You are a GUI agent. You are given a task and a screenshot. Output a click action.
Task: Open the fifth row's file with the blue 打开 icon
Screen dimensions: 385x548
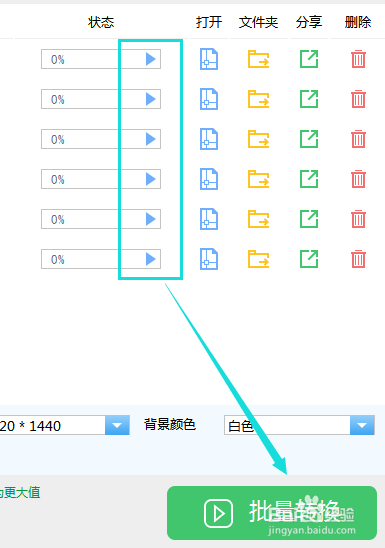pyautogui.click(x=209, y=219)
